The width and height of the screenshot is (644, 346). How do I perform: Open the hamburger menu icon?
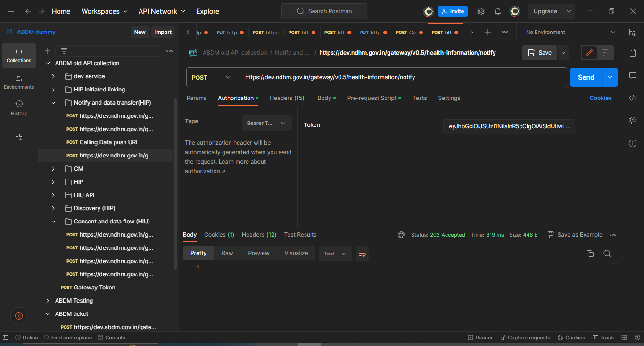[11, 11]
